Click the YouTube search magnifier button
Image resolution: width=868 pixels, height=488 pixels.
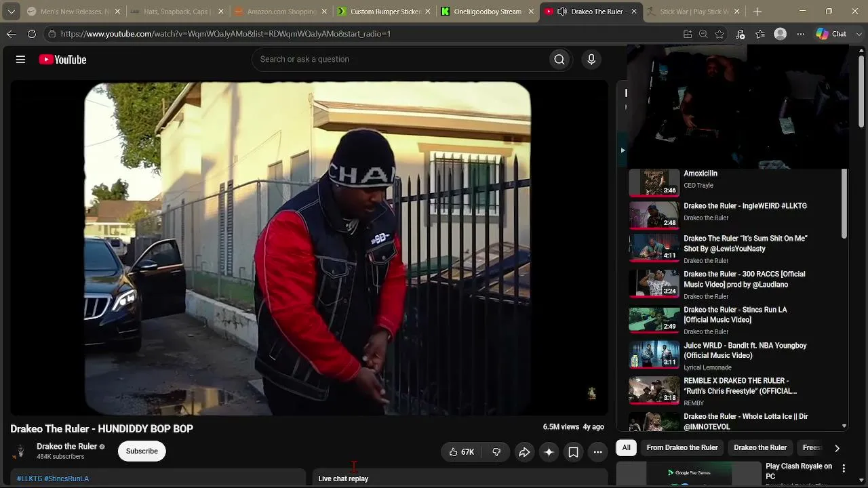pyautogui.click(x=559, y=60)
